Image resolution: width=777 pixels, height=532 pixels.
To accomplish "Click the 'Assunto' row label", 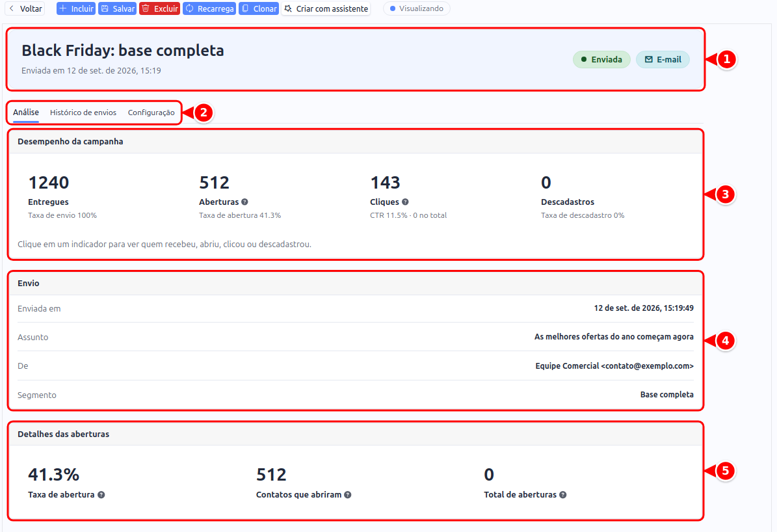I will [33, 337].
